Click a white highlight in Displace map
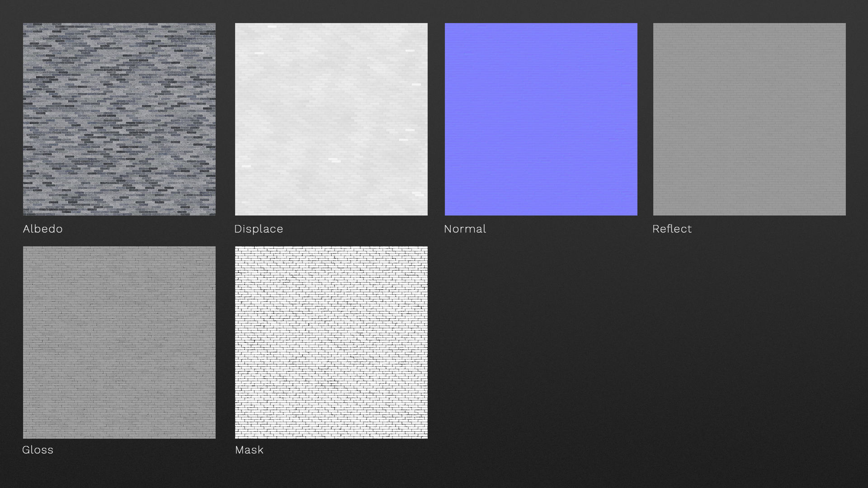This screenshot has height=488, width=868. point(334,160)
